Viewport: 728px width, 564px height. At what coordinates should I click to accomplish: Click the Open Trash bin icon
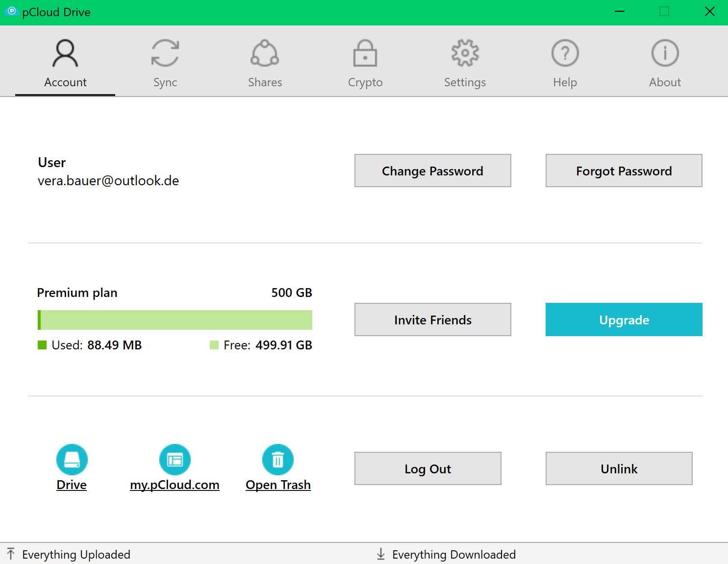[278, 460]
